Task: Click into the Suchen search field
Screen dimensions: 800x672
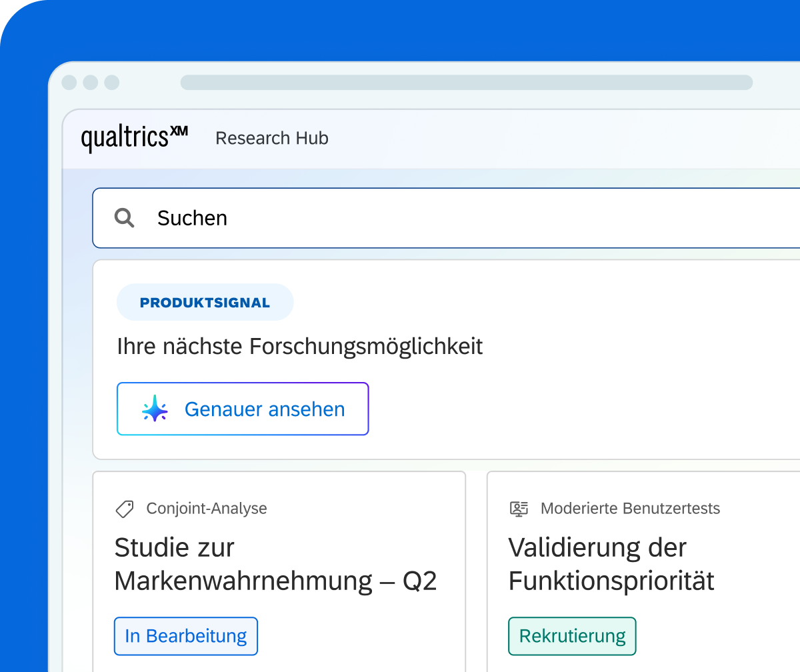Action: click(446, 218)
